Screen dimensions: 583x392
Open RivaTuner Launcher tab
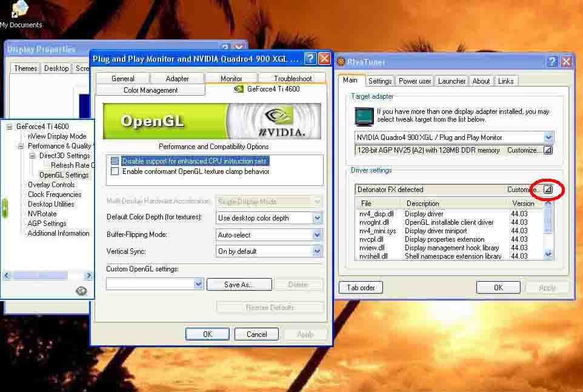(x=451, y=81)
